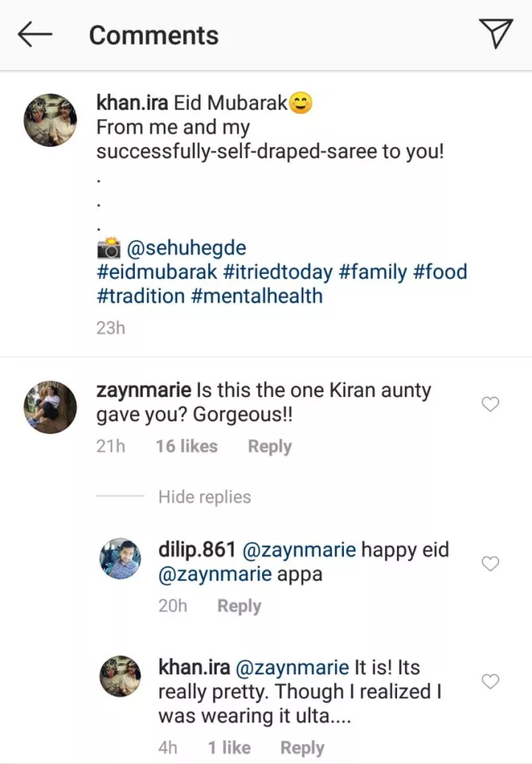
Task: Reply to khan.ira's ulta comment
Action: click(x=302, y=748)
